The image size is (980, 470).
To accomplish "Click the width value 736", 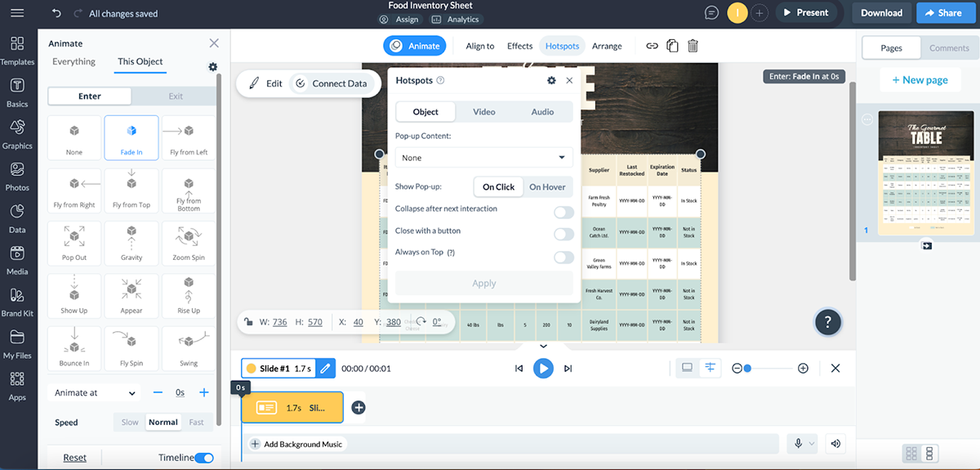I will point(279,322).
